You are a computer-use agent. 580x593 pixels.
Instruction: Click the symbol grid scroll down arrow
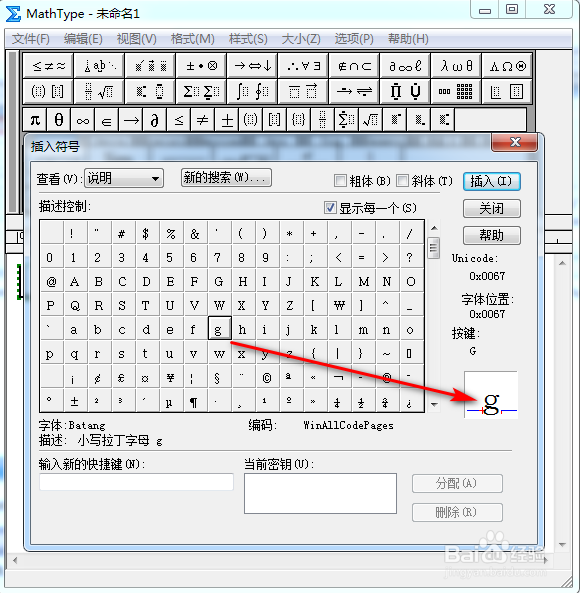[x=434, y=405]
